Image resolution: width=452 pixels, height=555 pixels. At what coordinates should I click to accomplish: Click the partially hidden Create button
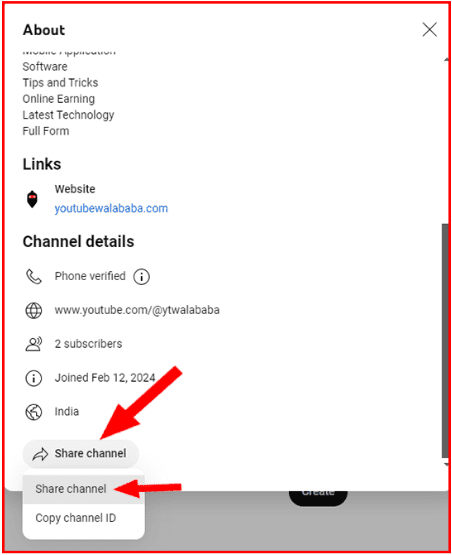pos(318,498)
